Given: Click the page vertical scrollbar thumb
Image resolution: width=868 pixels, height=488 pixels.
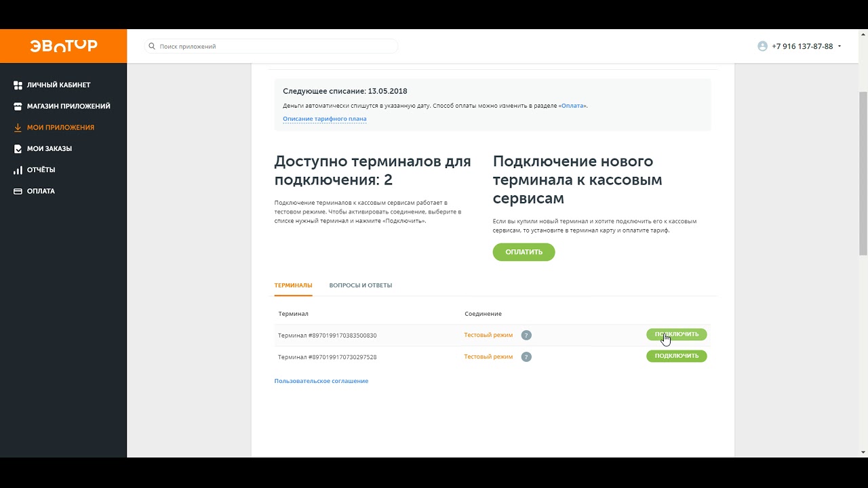Looking at the screenshot, I should pos(863,173).
